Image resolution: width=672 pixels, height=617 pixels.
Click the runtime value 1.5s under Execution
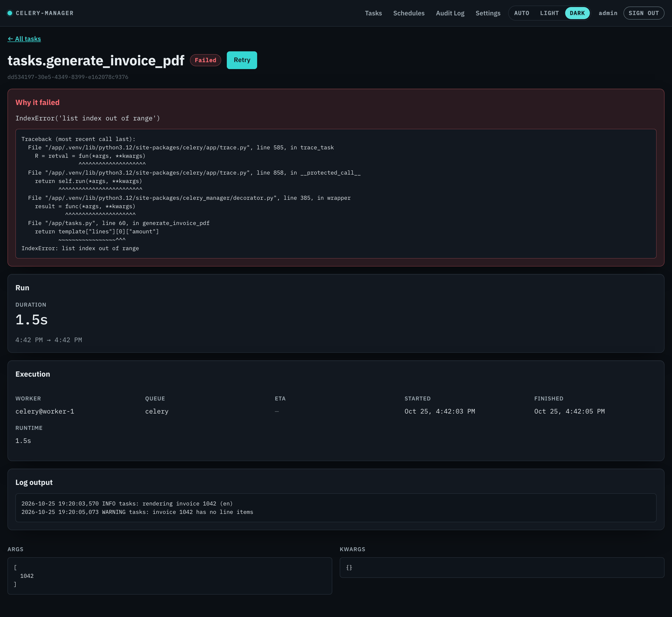pos(23,441)
